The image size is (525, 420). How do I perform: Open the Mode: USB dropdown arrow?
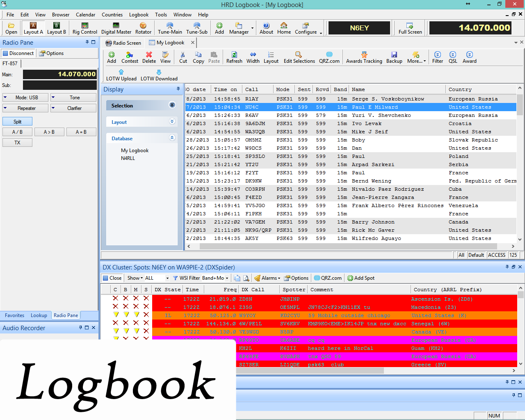click(x=5, y=98)
